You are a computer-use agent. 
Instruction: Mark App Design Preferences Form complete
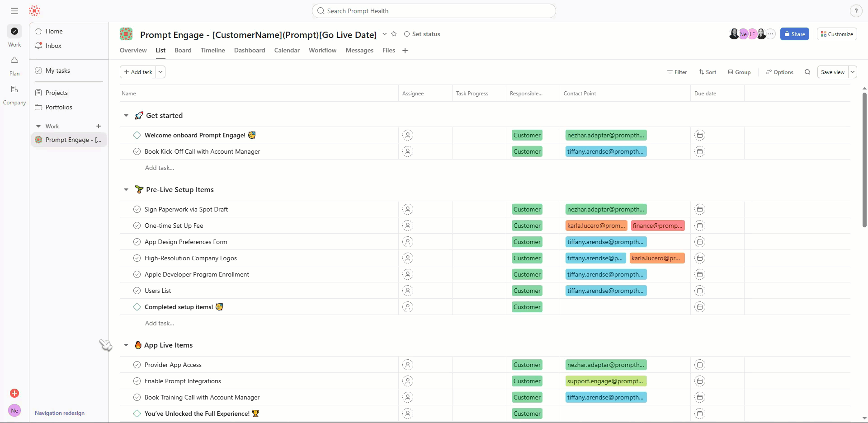(137, 242)
